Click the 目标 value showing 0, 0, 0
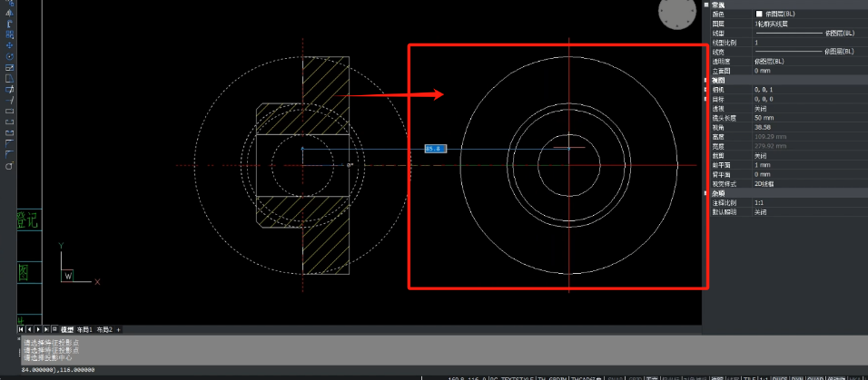This screenshot has height=380, width=868. pyautogui.click(x=810, y=99)
